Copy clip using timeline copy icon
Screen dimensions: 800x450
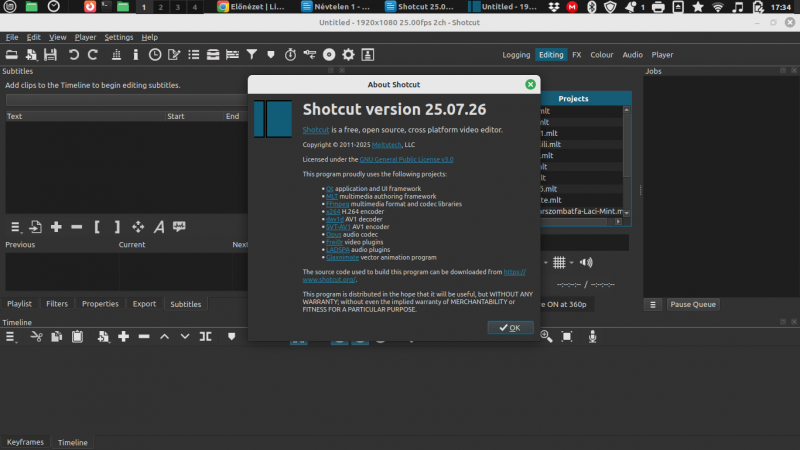coord(57,337)
